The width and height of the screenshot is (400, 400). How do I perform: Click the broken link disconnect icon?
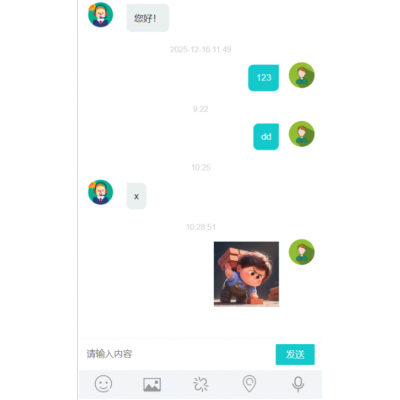pos(201,384)
